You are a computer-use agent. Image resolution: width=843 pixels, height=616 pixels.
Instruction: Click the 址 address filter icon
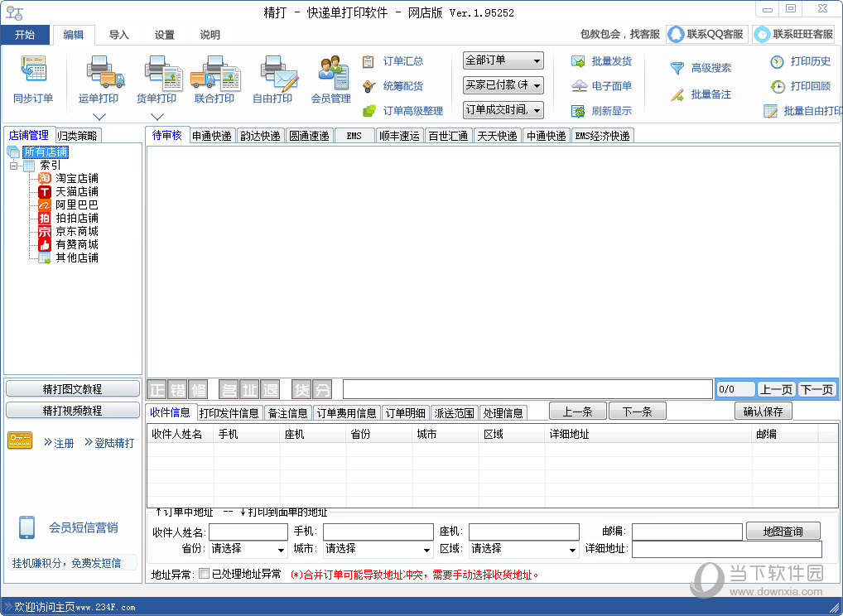coord(249,389)
